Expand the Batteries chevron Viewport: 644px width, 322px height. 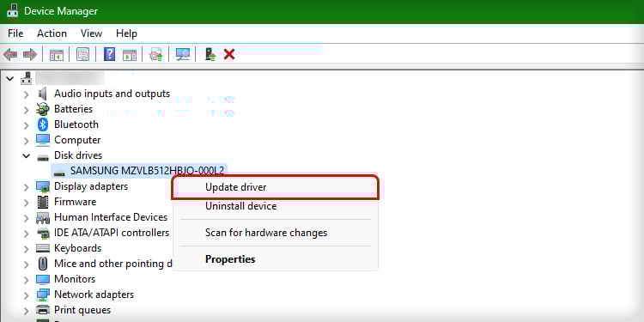[27, 110]
